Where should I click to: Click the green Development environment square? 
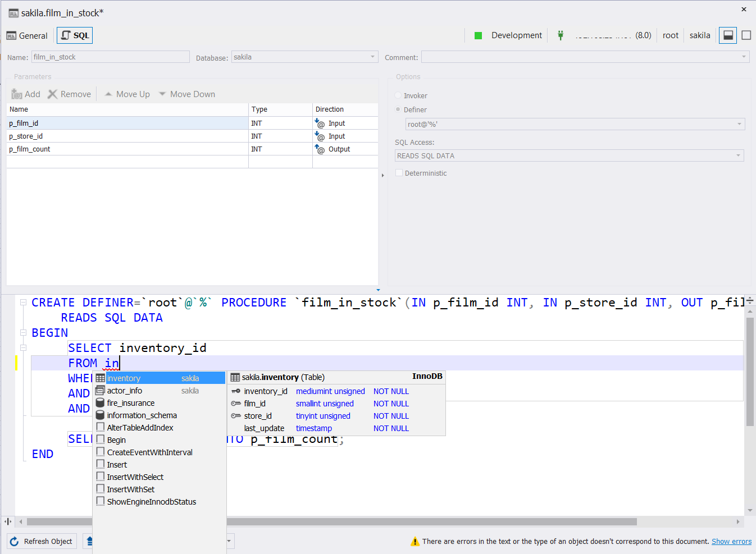pyautogui.click(x=479, y=35)
